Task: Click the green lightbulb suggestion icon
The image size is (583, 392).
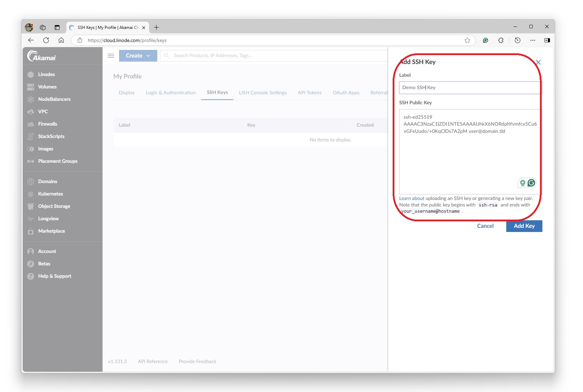Action: [x=522, y=183]
